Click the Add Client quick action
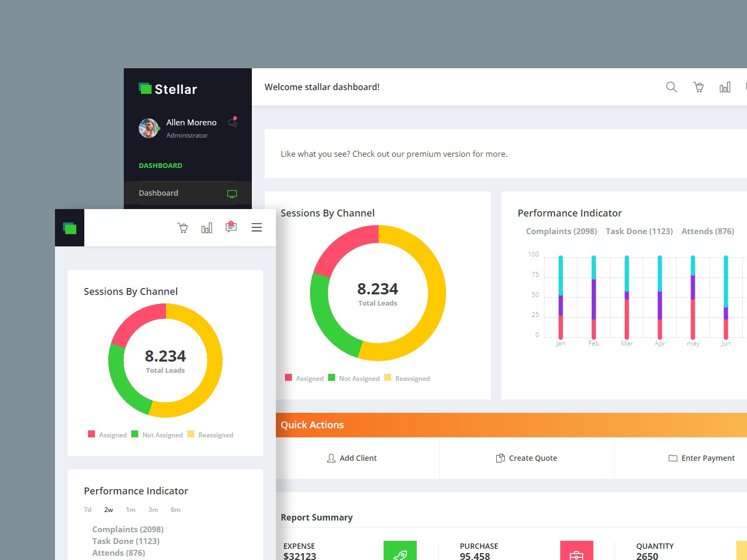The image size is (747, 560). [352, 458]
